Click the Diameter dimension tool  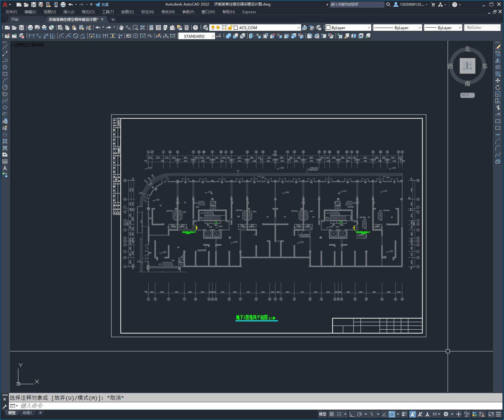tap(75, 36)
